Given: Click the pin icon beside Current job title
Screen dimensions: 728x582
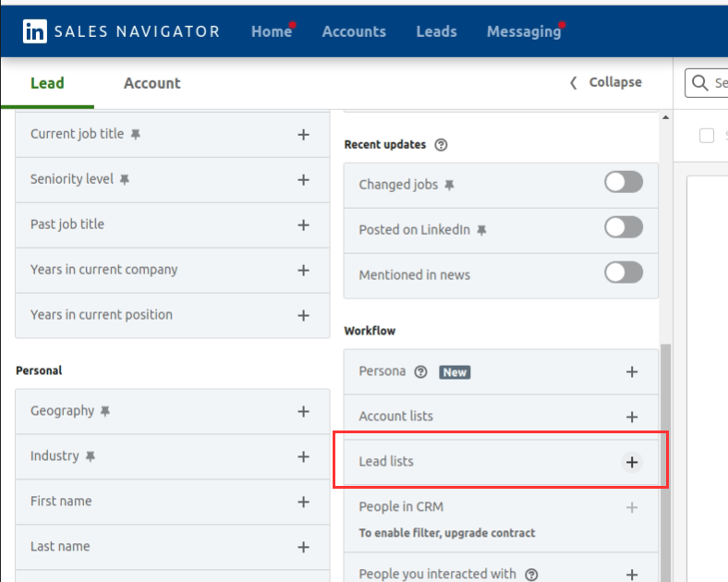Looking at the screenshot, I should (136, 134).
